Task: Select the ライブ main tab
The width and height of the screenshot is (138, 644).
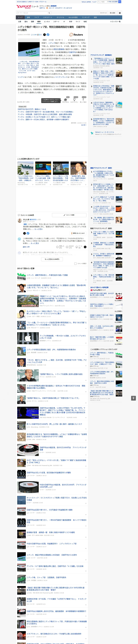Action: coord(37,17)
